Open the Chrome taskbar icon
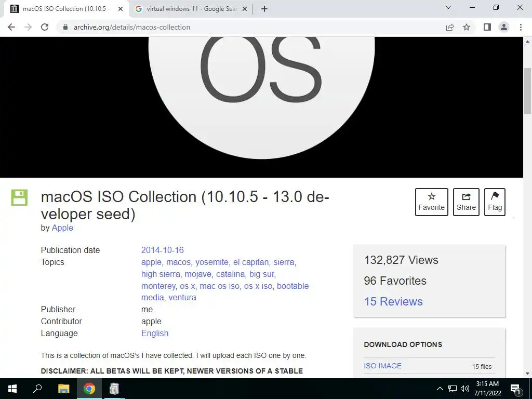This screenshot has height=399, width=532. [x=89, y=389]
